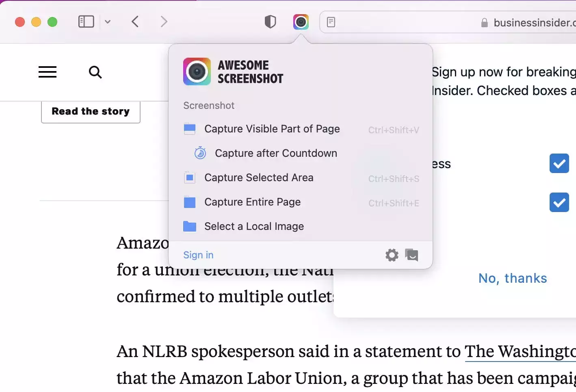The height and width of the screenshot is (392, 576).
Task: Click the Awesome Screenshot extension toolbar icon
Action: coord(301,22)
